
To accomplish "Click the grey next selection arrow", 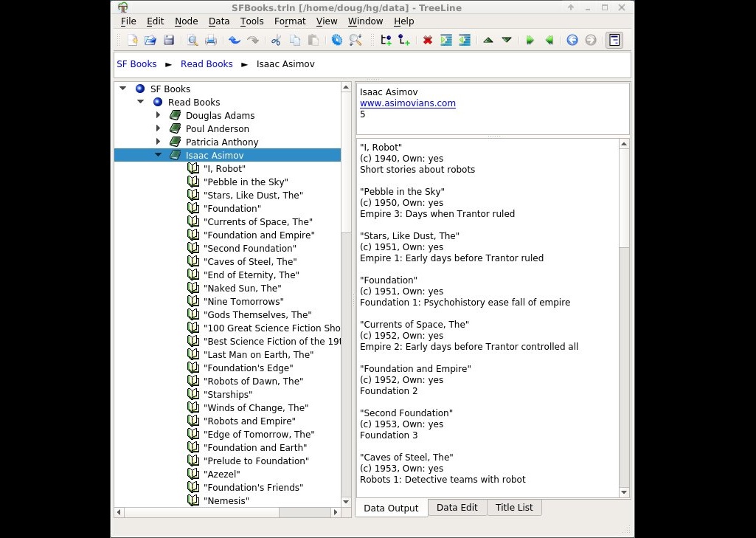I will (x=591, y=40).
